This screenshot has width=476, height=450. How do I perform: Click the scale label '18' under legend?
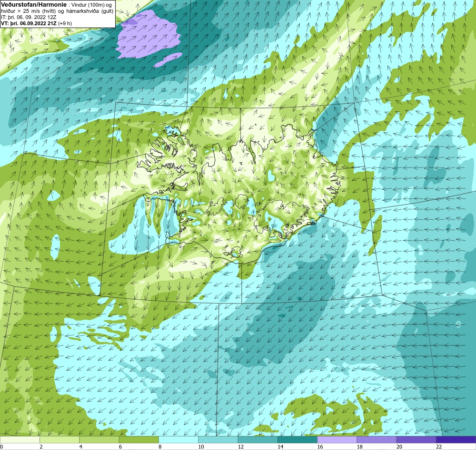click(360, 447)
